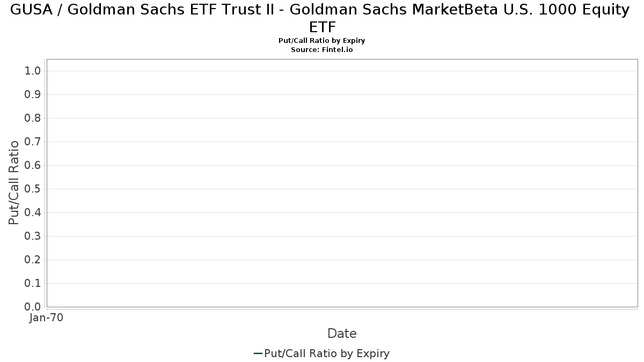Image resolution: width=644 pixels, height=362 pixels.
Task: Click the 0.4 y-axis tick label
Action: 33,212
